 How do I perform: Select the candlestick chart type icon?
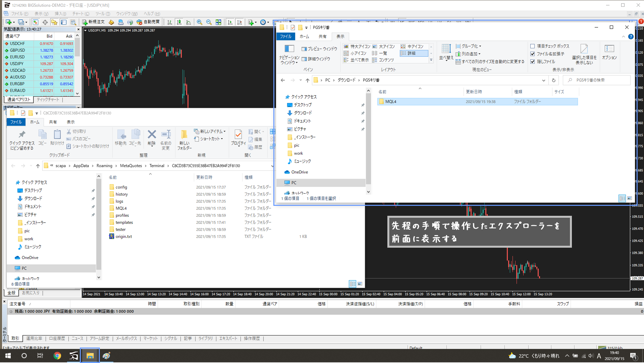pos(179,22)
